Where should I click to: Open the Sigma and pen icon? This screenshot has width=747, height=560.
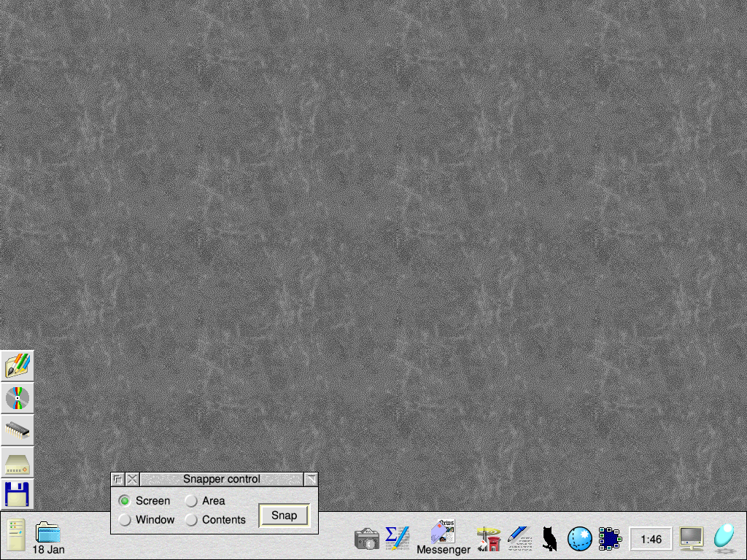(398, 538)
